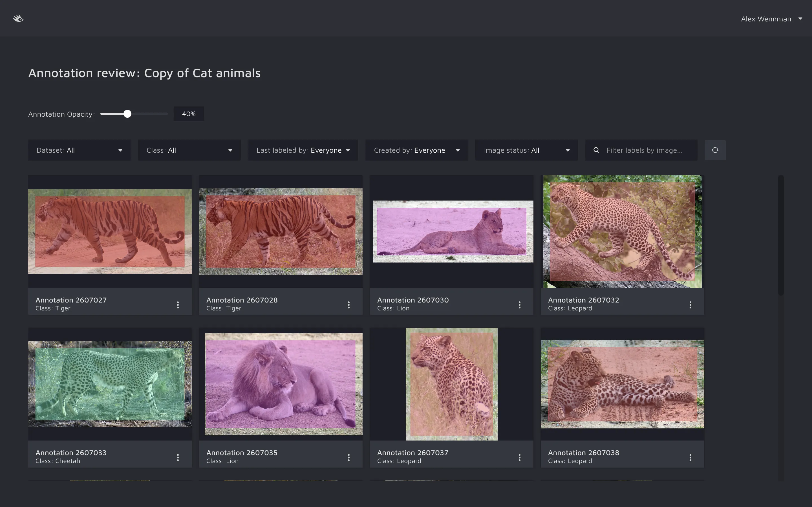Click the refresh annotations icon button
Screen dimensions: 812x507
[x=715, y=150]
